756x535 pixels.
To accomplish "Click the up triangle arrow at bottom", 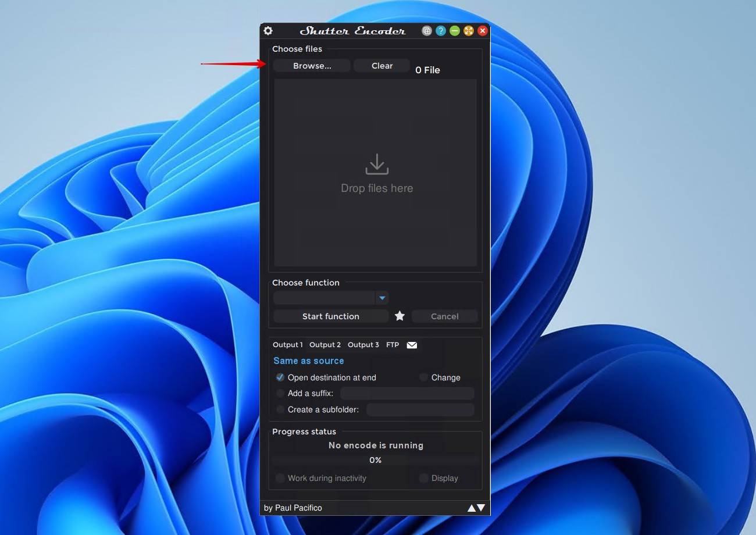I will (472, 508).
